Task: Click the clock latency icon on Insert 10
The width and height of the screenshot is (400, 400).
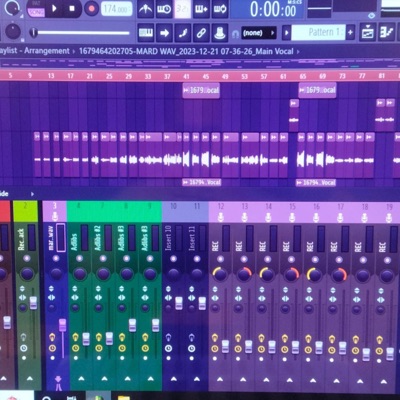Action: click(x=168, y=348)
